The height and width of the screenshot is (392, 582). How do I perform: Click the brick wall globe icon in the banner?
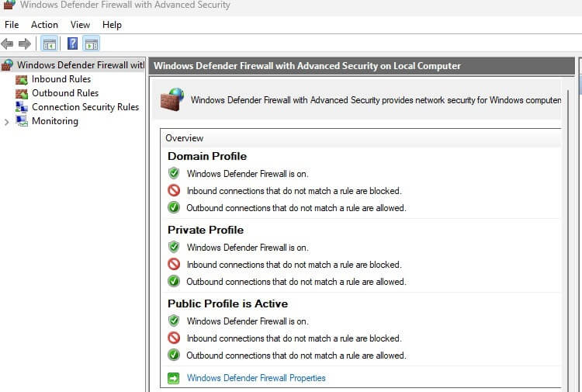[172, 99]
